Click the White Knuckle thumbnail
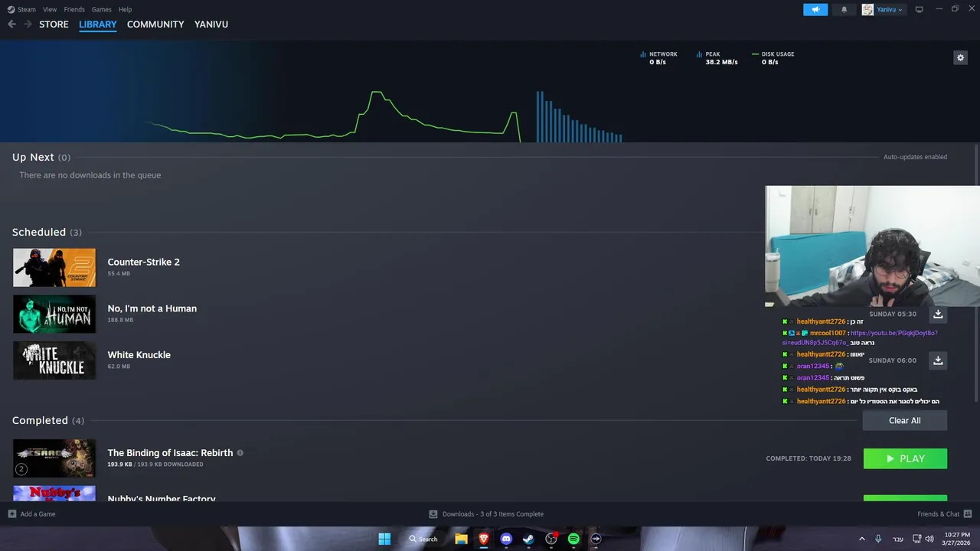The height and width of the screenshot is (551, 980). click(x=54, y=360)
